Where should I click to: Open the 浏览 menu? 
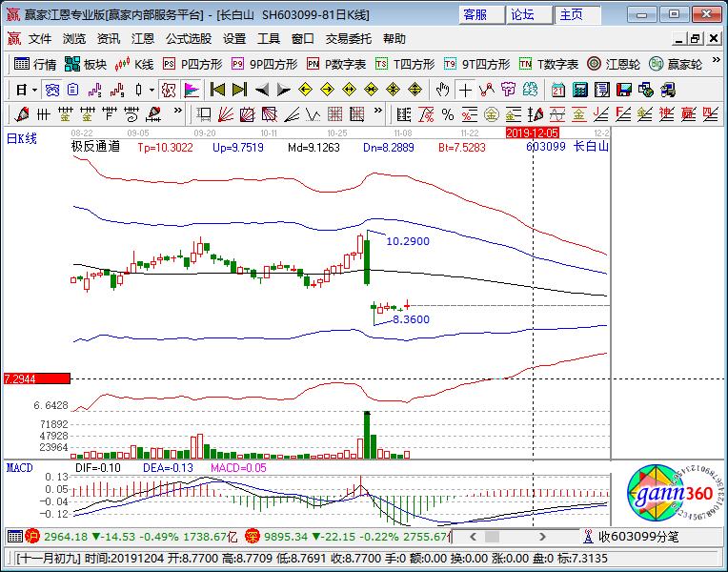pyautogui.click(x=73, y=39)
